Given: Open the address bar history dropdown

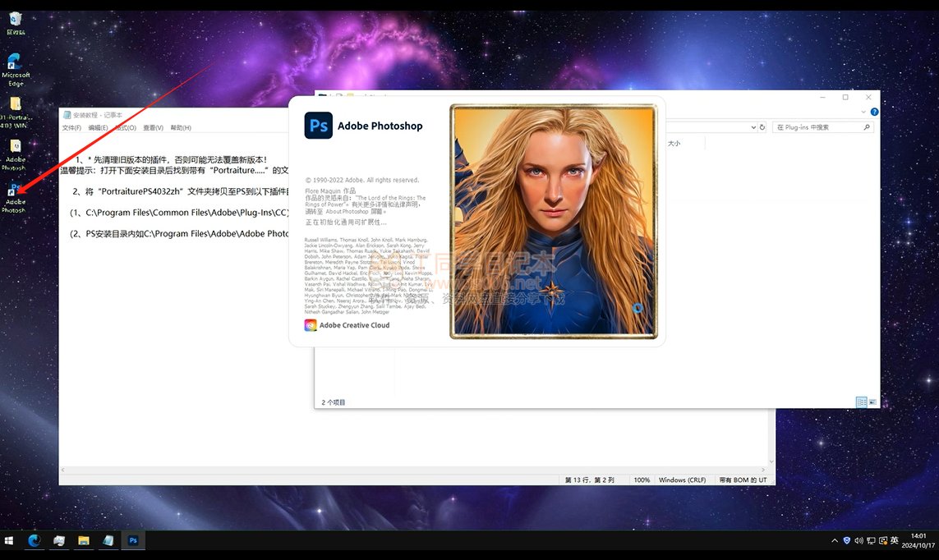Looking at the screenshot, I should pos(753,127).
